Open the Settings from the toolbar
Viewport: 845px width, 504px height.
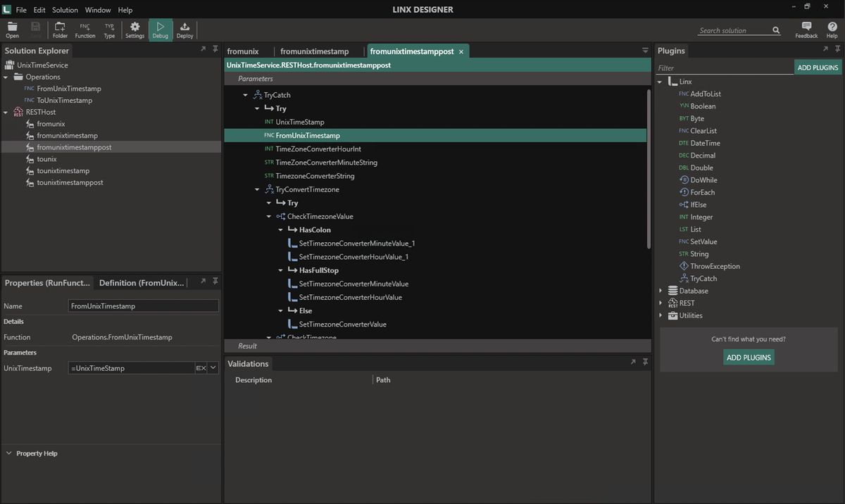click(134, 29)
